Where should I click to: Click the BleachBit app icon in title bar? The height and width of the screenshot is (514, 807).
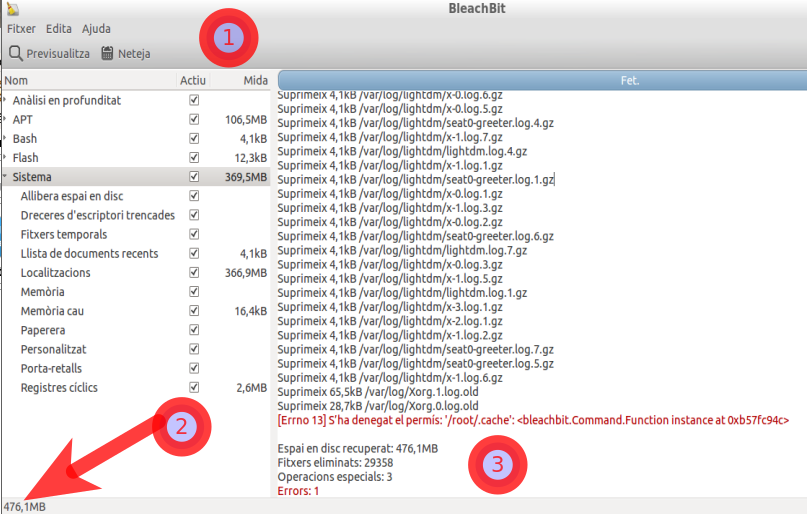coord(12,8)
